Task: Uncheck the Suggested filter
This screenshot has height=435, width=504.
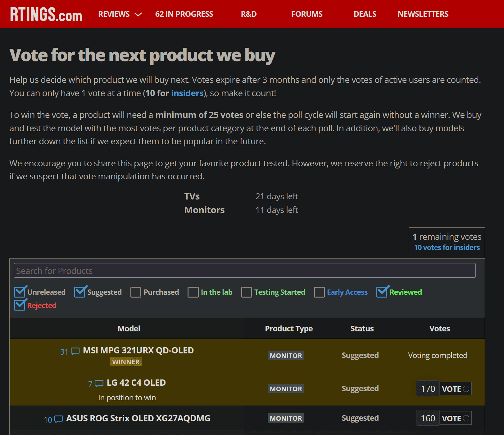Action: click(x=80, y=292)
